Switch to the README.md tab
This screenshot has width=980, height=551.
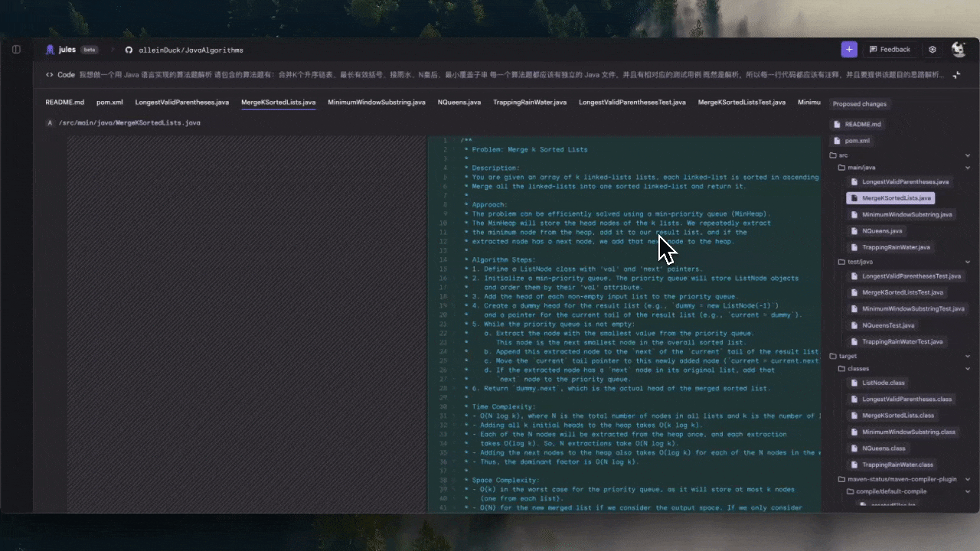[65, 102]
